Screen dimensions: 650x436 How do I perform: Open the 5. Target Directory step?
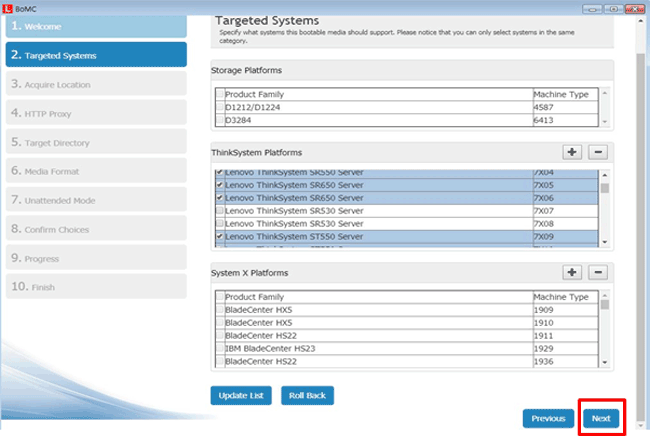tap(96, 142)
